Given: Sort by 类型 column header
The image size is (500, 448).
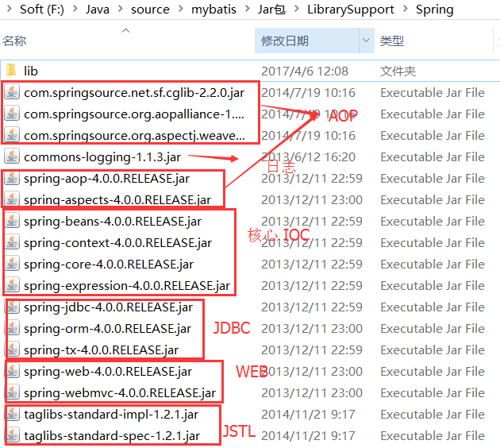Looking at the screenshot, I should coord(392,41).
